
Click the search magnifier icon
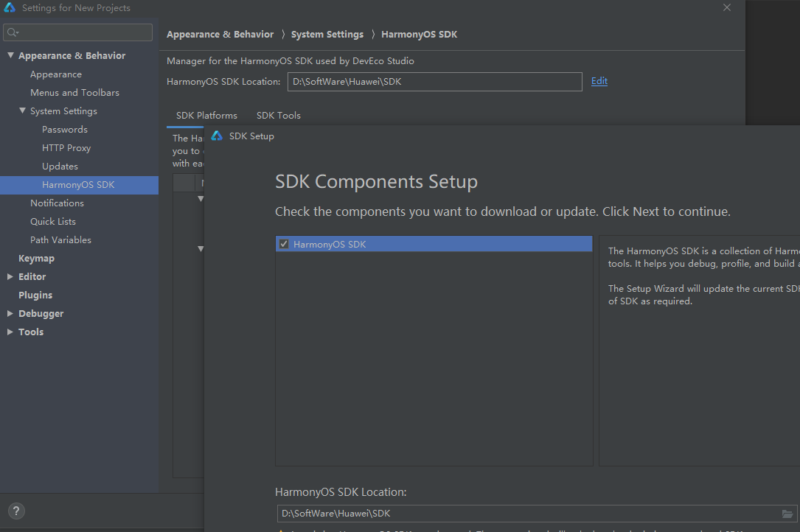tap(13, 32)
